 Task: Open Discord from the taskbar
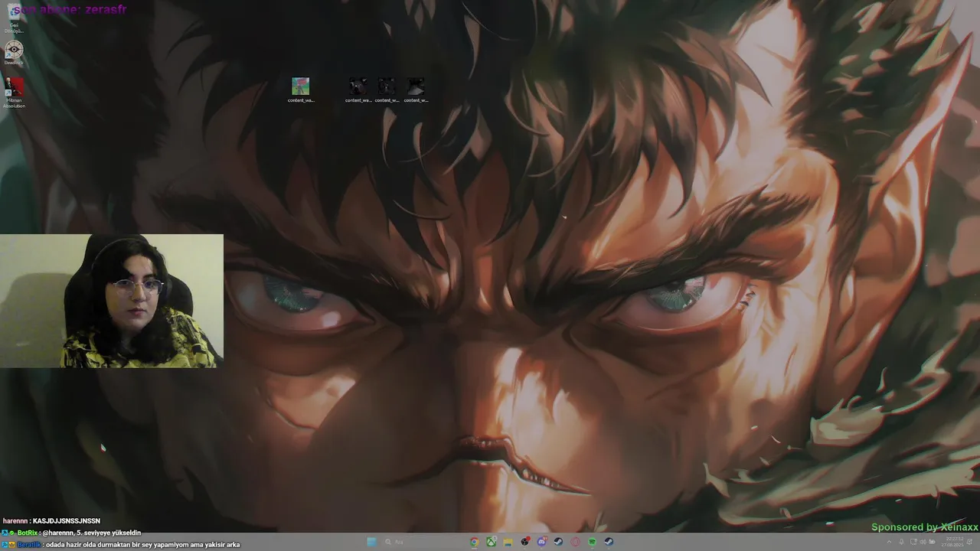coord(541,542)
